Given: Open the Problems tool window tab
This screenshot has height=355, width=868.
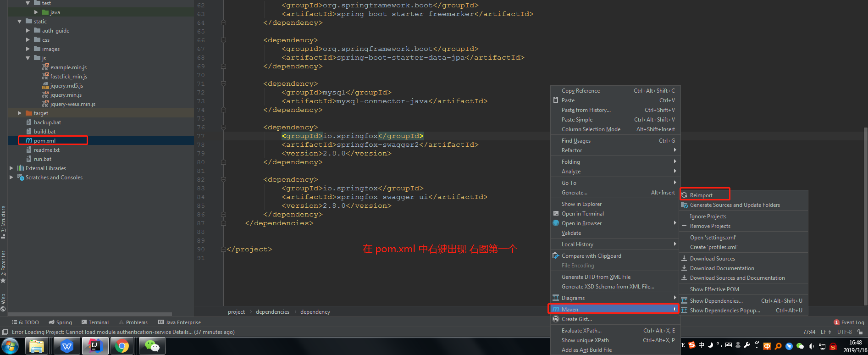Looking at the screenshot, I should (x=133, y=322).
